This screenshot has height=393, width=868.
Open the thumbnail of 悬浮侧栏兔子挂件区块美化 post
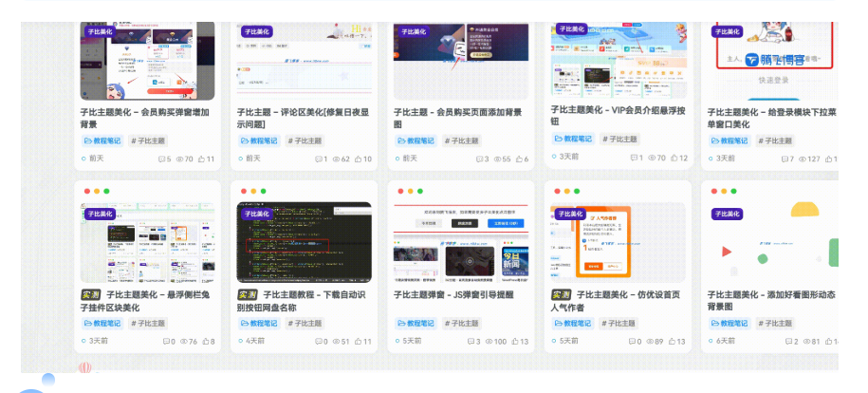point(147,242)
